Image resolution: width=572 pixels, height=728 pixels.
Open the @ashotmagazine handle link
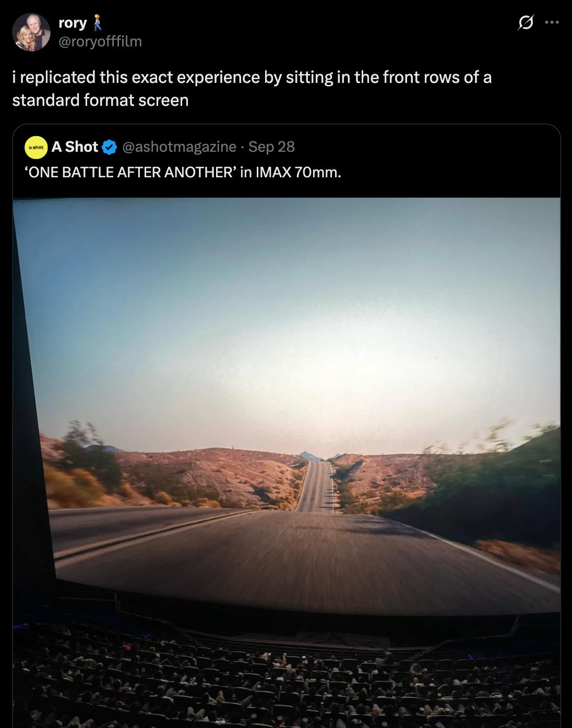[179, 147]
